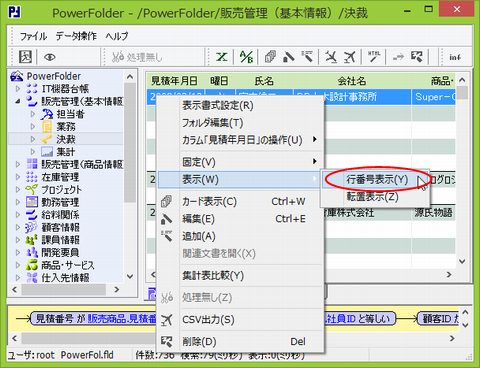
Task: Click the 見積年月日 column header
Action: (175, 81)
